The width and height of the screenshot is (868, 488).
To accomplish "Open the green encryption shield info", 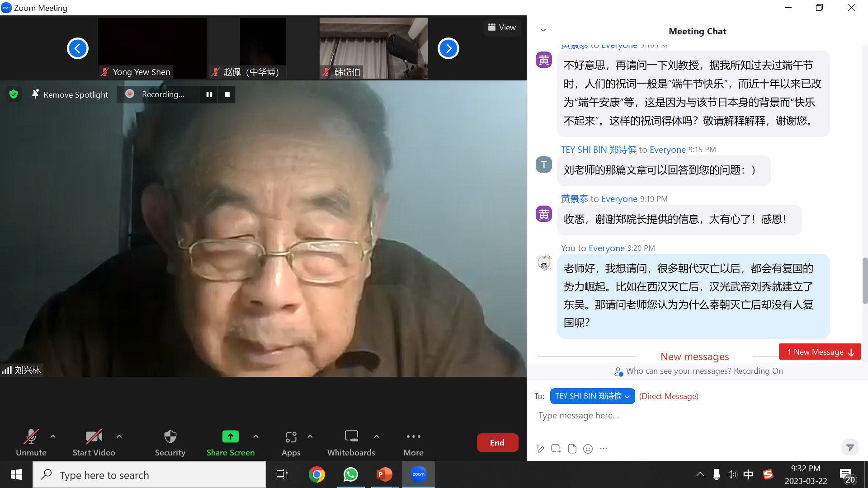I will (x=14, y=94).
